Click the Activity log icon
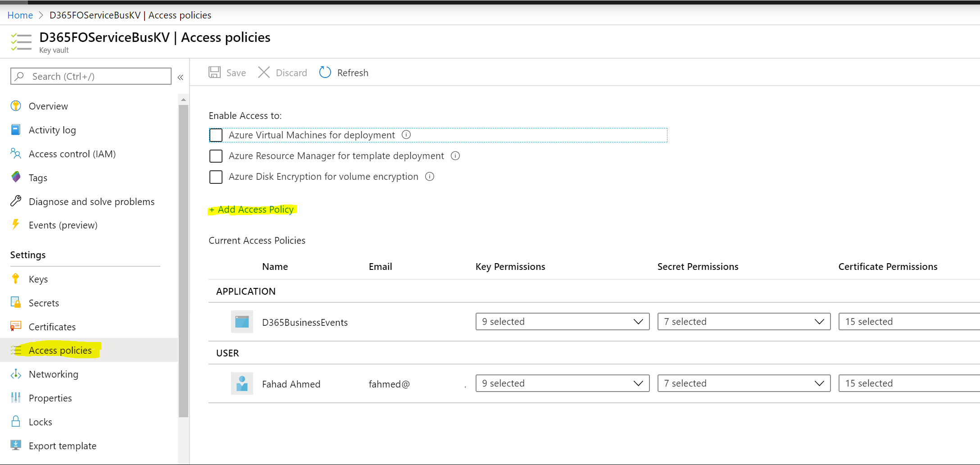This screenshot has height=465, width=980. pyautogui.click(x=16, y=130)
